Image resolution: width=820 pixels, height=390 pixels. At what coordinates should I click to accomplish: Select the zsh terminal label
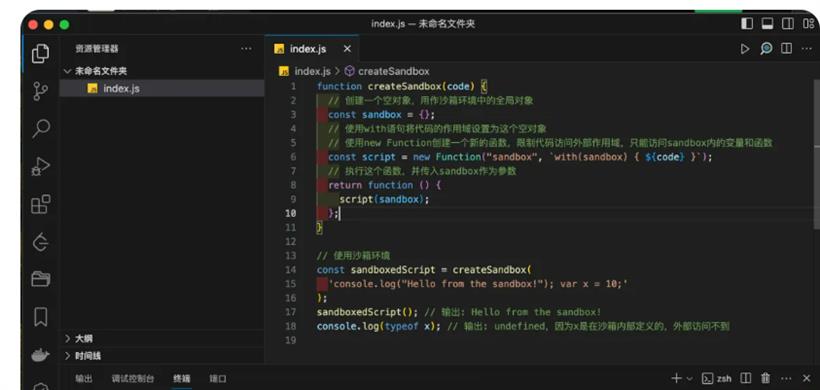[716, 378]
